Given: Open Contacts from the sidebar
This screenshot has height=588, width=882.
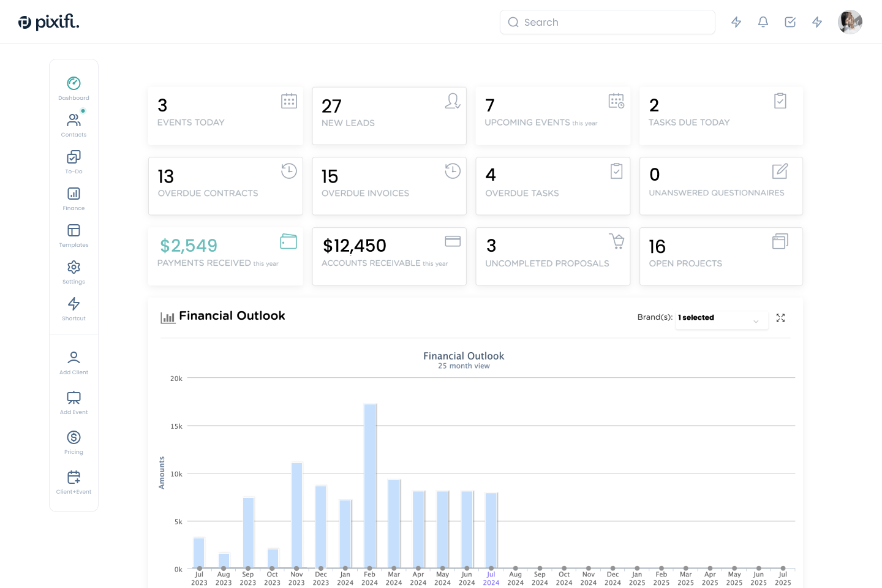Looking at the screenshot, I should [x=73, y=125].
